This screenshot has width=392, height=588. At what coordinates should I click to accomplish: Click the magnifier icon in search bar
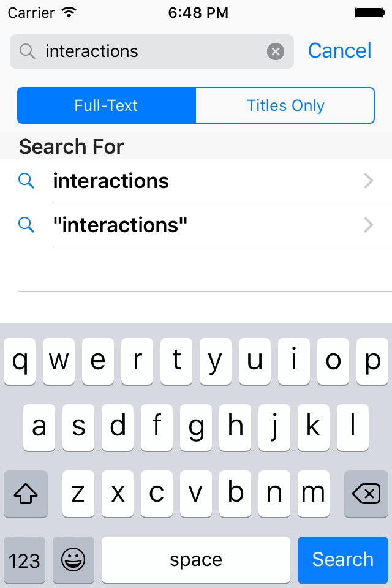coord(28,51)
